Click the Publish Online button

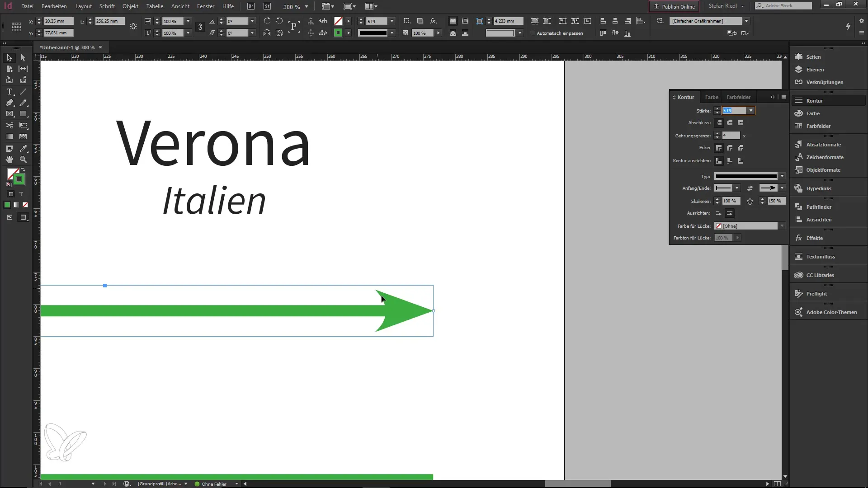(674, 6)
